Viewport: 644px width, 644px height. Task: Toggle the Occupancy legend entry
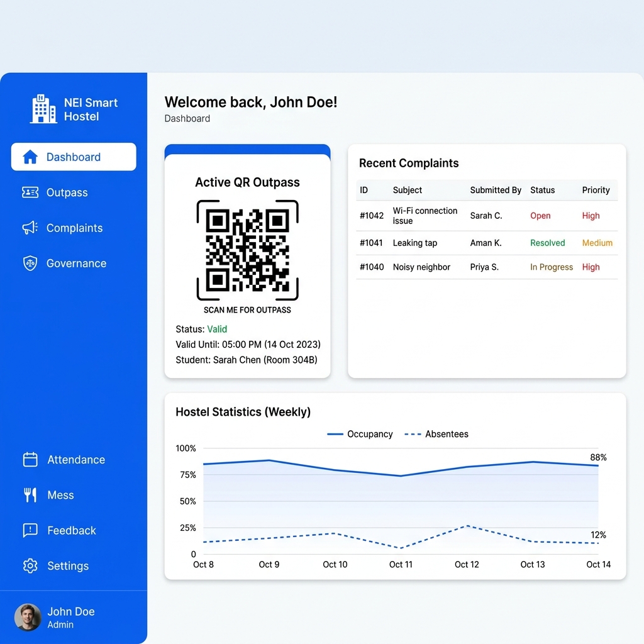click(360, 434)
